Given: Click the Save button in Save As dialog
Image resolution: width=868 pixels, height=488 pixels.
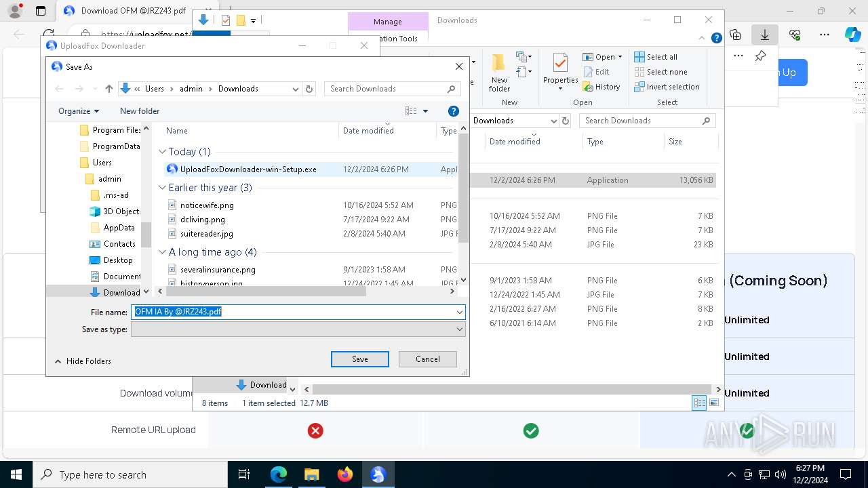Looking at the screenshot, I should pos(359,359).
